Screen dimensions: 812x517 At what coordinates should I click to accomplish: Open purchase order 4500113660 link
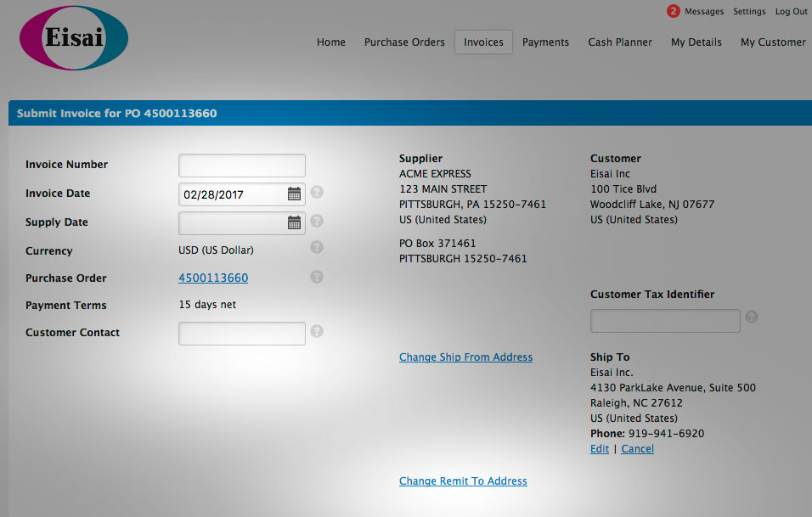click(x=213, y=278)
